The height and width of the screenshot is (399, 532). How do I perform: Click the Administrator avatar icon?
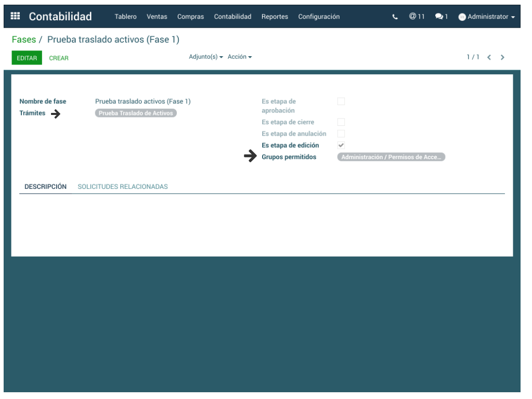coord(462,17)
